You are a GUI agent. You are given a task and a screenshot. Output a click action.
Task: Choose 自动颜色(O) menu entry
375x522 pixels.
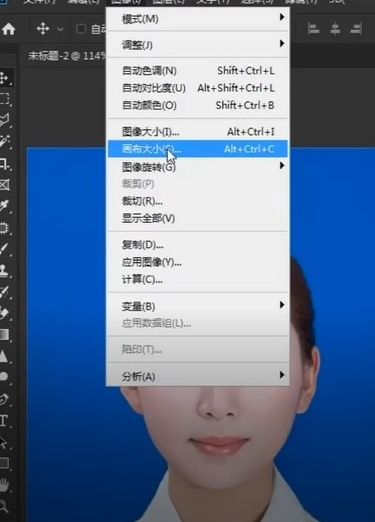coord(198,105)
